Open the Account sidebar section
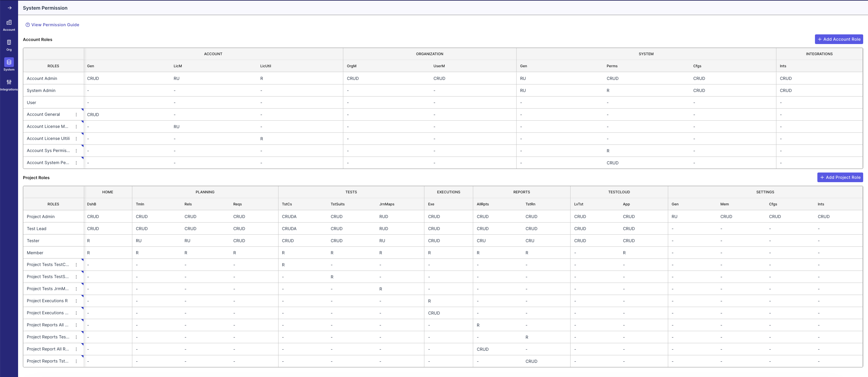The width and height of the screenshot is (868, 377). [9, 25]
